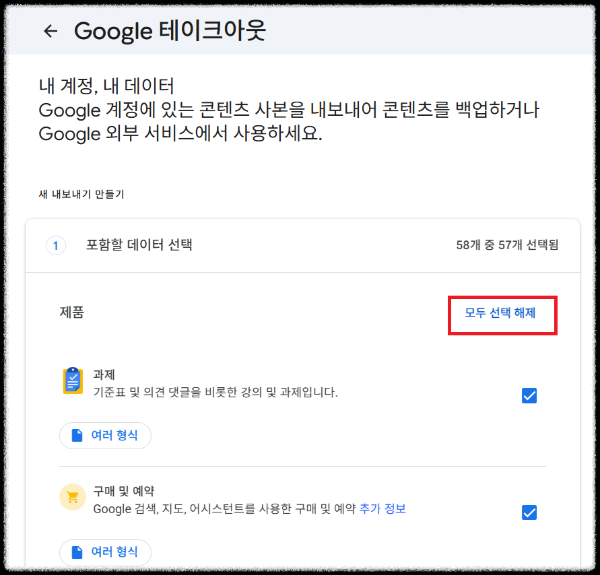Click the 구매 및 예약 shopping cart icon
The image size is (600, 575).
tap(73, 497)
